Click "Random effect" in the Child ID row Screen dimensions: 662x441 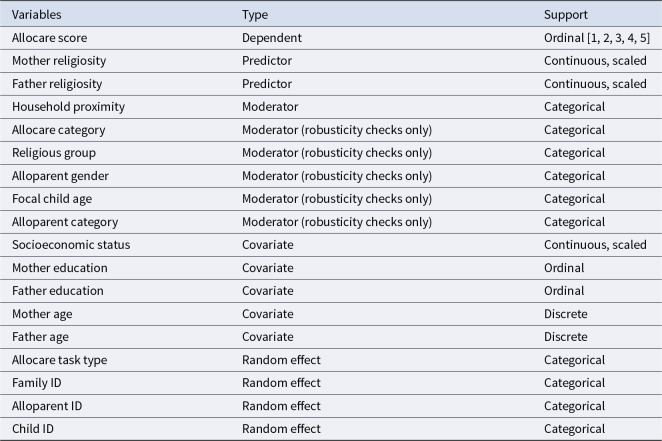[x=281, y=429]
